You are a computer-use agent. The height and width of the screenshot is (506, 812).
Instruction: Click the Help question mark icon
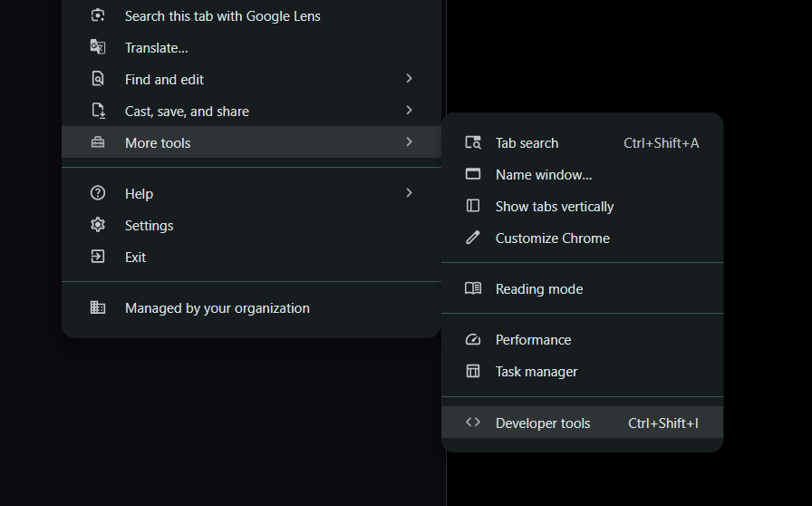point(98,193)
